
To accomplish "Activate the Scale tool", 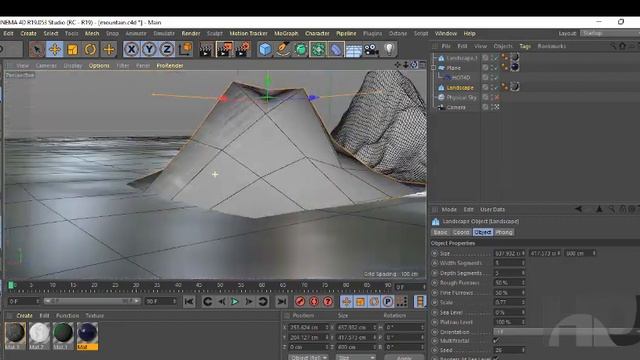I will tap(72, 49).
